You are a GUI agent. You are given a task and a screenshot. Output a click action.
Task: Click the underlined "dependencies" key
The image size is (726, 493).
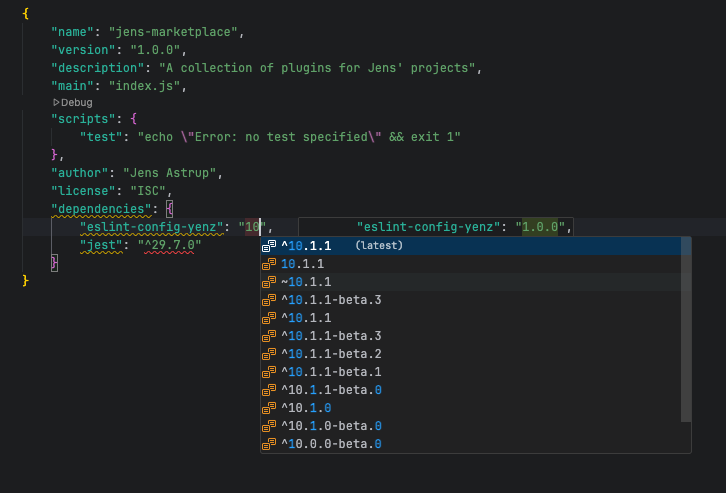(x=101, y=209)
